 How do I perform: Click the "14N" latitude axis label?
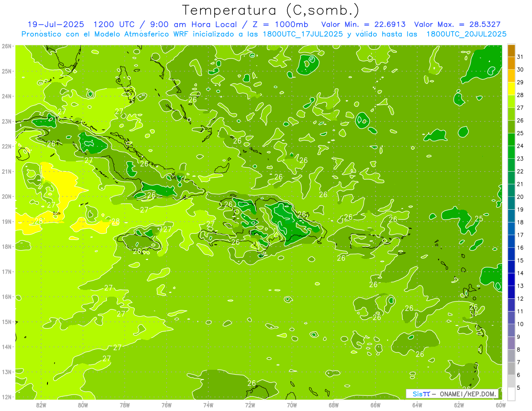[6, 347]
